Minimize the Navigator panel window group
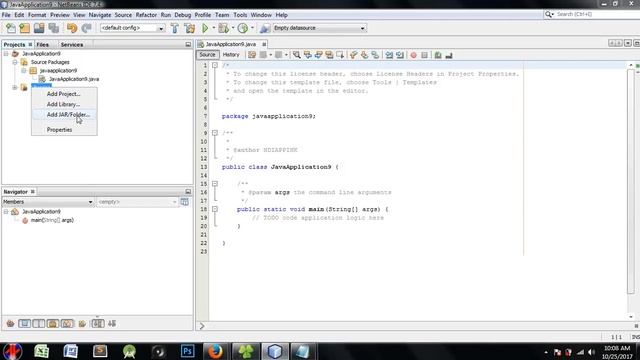Viewport: 640px width, 360px height. (188, 191)
